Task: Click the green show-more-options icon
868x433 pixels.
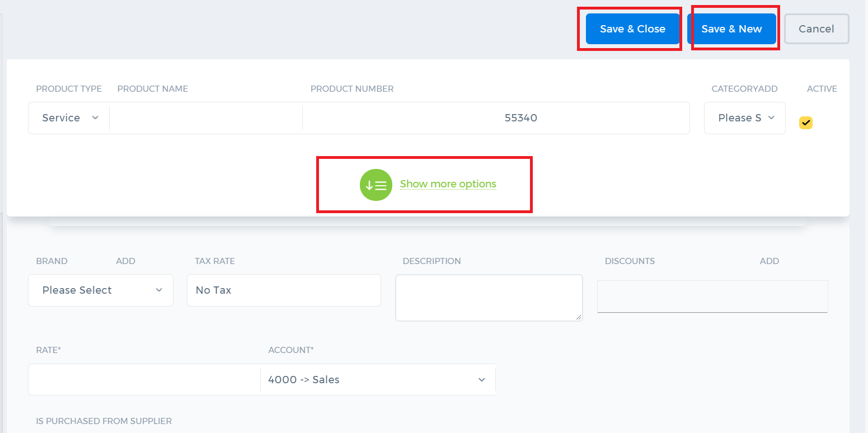Action: [376, 185]
